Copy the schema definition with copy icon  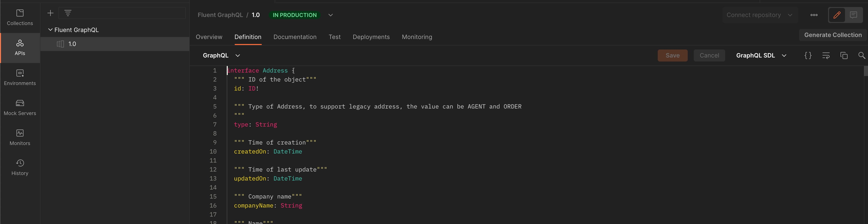(x=844, y=56)
